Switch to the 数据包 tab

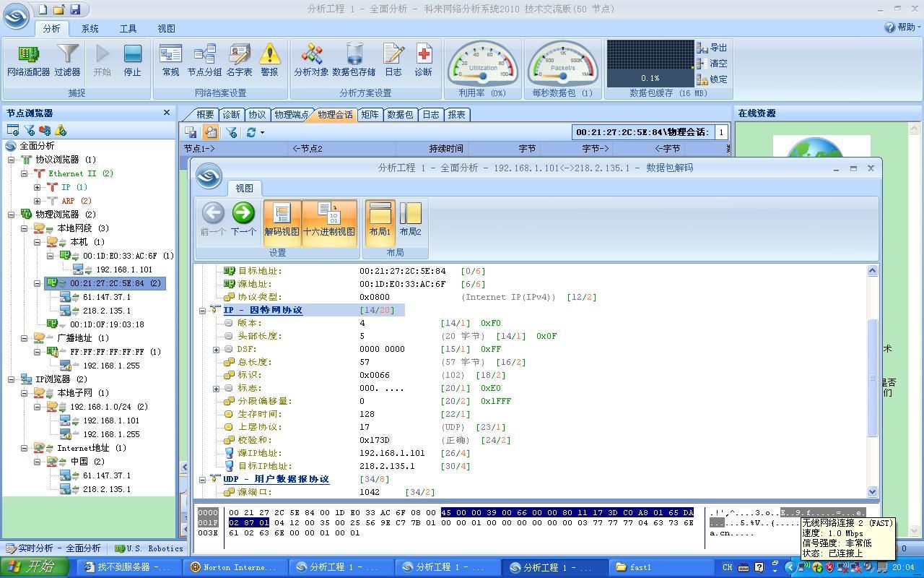tap(400, 114)
